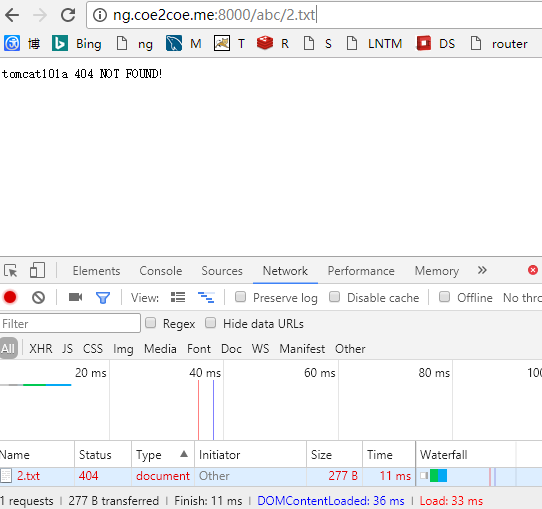Enable the Preserve log checkbox
This screenshot has height=509, width=542.
tap(240, 297)
